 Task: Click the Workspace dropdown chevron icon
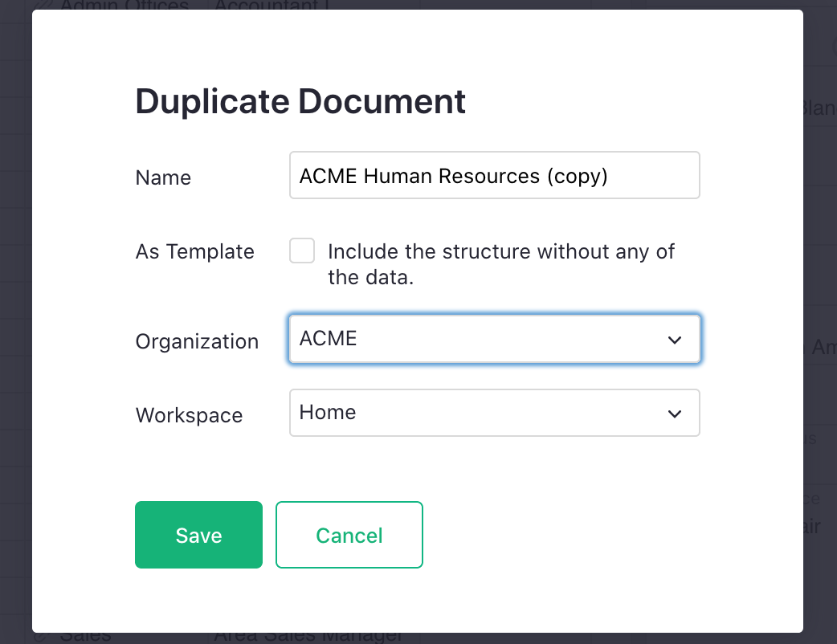click(674, 413)
